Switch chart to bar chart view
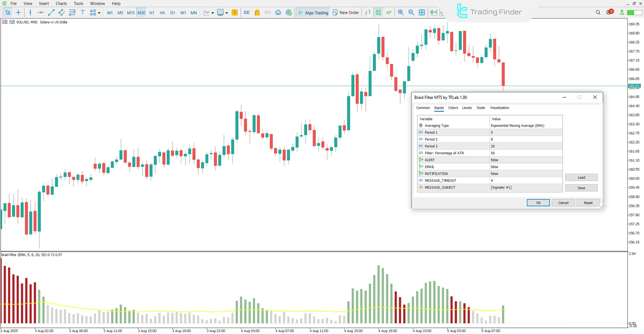Viewport: 644px width, 334px height. tap(368, 12)
